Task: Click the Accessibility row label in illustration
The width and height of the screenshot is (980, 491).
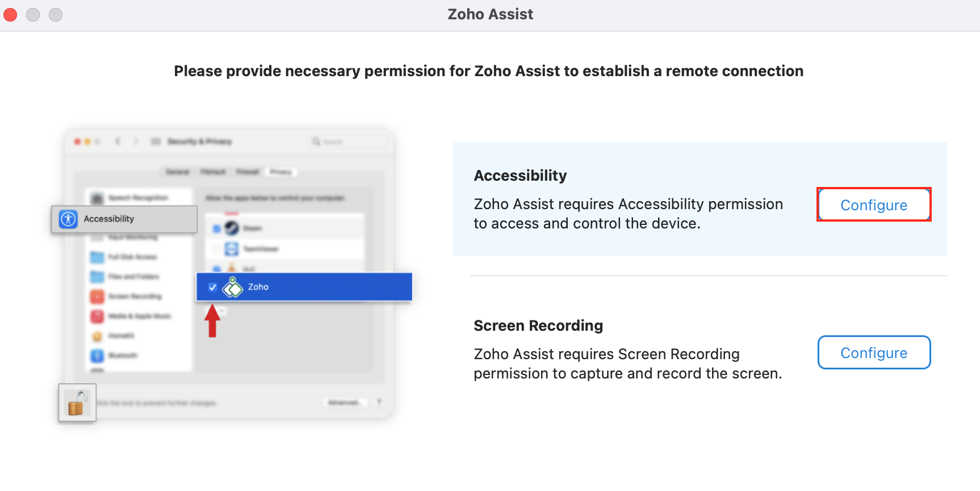Action: click(109, 219)
